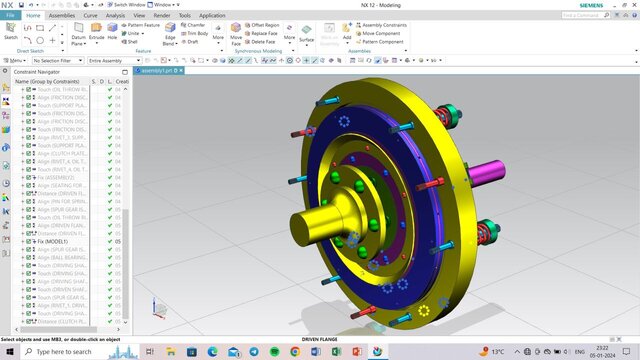
Task: Toggle checkbox for Fix (MODEL1) constraint
Action: [x=29, y=242]
